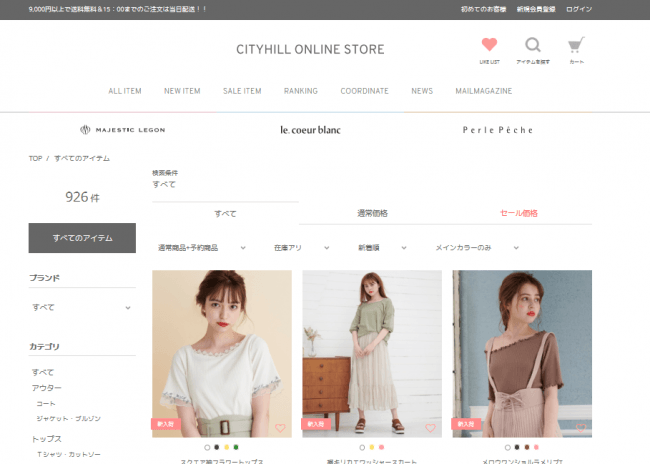The image size is (650, 464).
Task: Click heart icon on the skirt product
Action: [430, 427]
